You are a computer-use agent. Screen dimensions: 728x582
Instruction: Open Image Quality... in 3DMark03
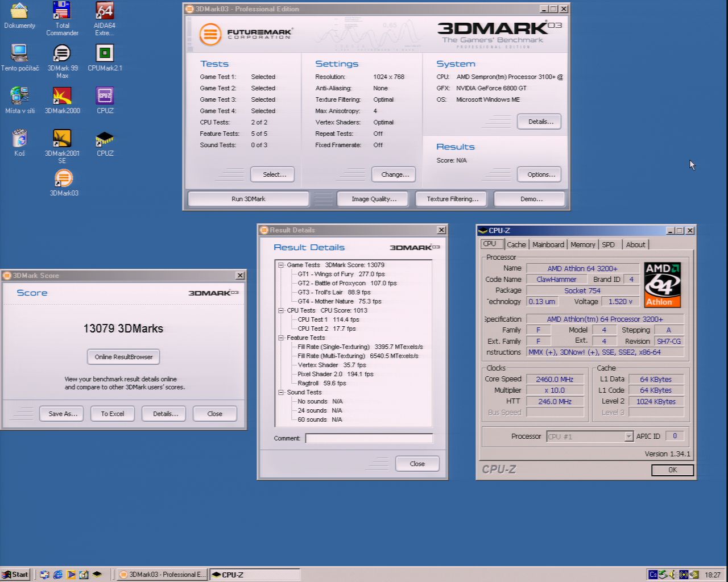click(x=374, y=199)
